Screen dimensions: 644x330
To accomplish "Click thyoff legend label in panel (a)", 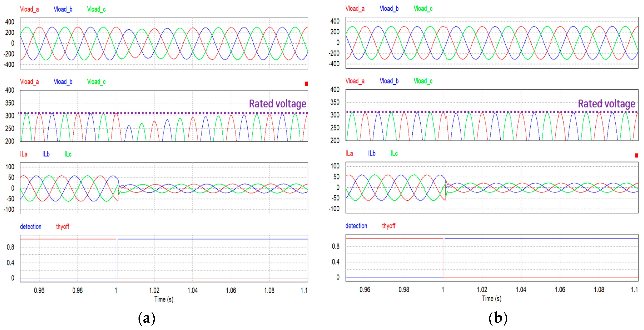I will click(x=63, y=226).
